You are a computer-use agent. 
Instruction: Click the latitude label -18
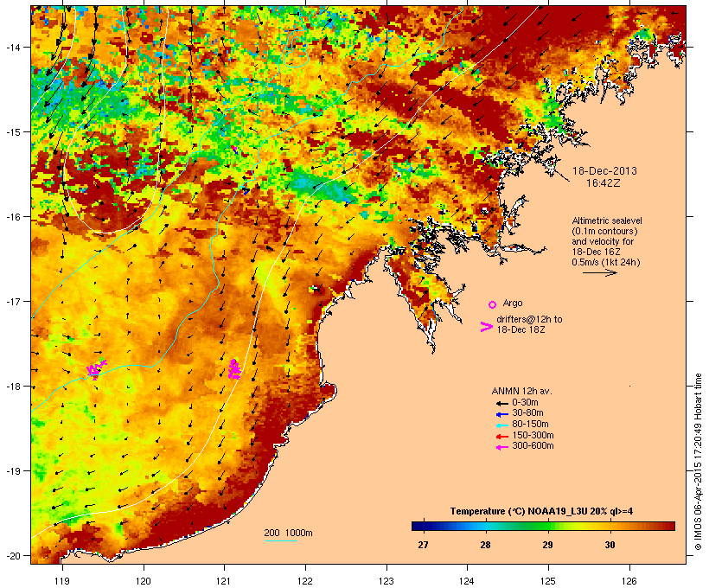click(x=12, y=387)
